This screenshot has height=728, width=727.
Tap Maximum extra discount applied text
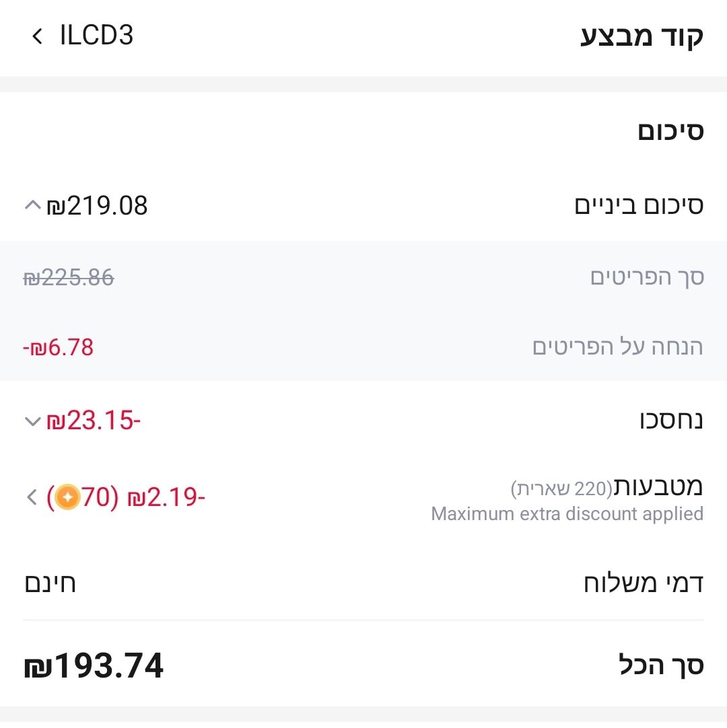coord(567,514)
